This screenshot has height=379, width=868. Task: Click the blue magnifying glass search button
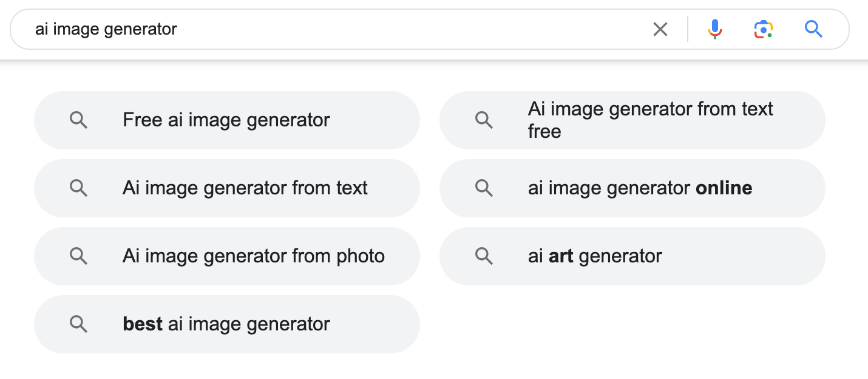click(813, 29)
